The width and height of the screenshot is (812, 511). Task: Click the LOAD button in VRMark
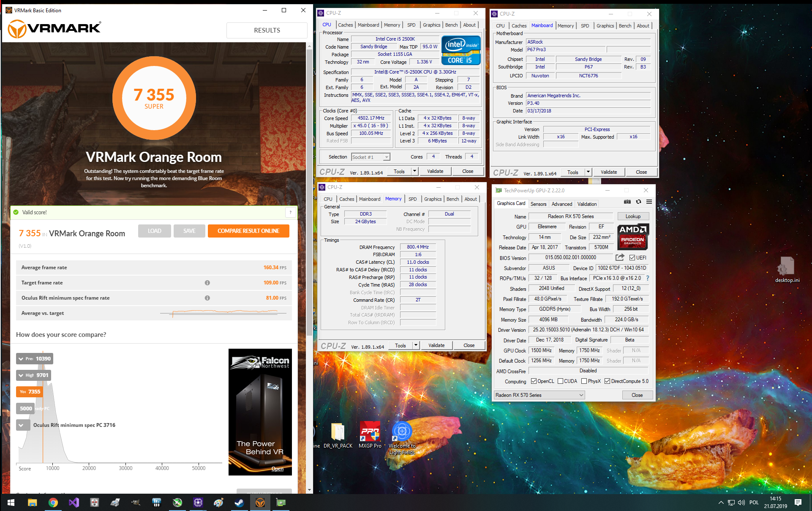coord(154,231)
